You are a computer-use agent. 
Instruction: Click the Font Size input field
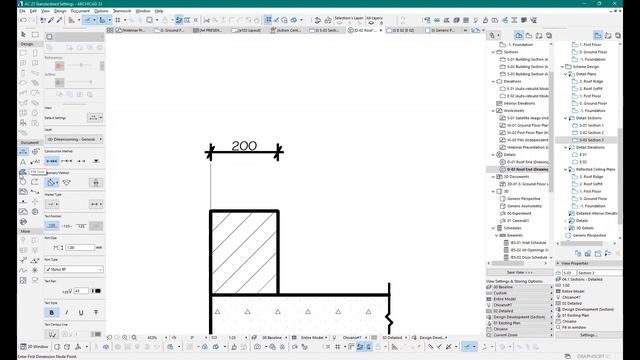pos(80,248)
